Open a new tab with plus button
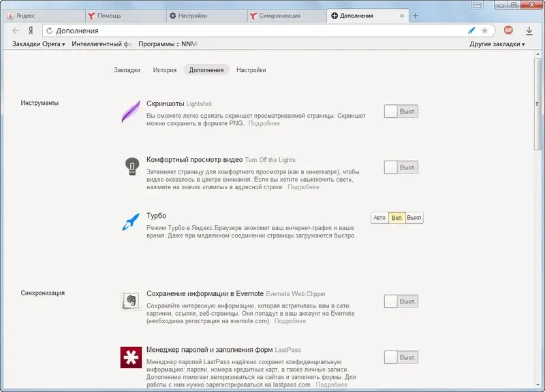This screenshot has width=545, height=392. (416, 16)
